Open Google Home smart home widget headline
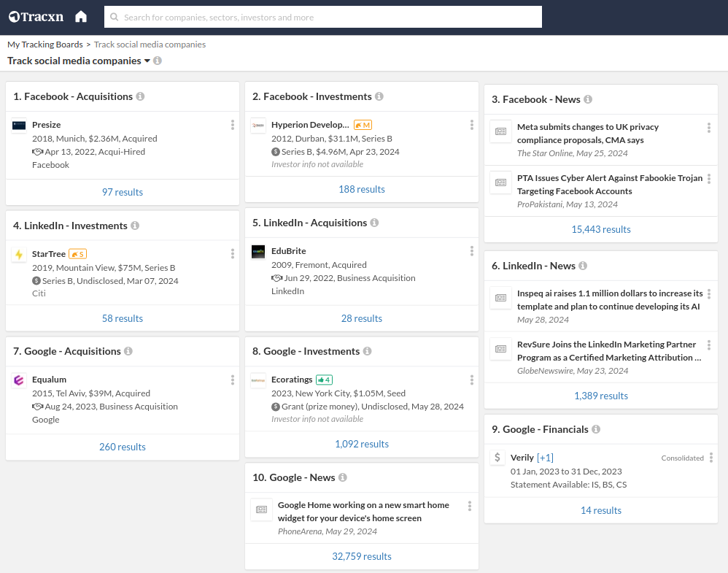The image size is (728, 573). tap(363, 511)
